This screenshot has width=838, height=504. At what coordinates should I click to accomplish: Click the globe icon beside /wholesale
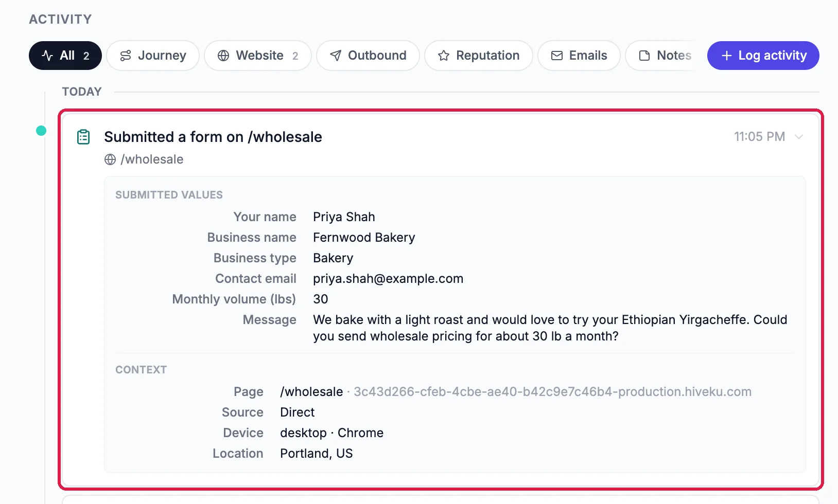tap(110, 159)
